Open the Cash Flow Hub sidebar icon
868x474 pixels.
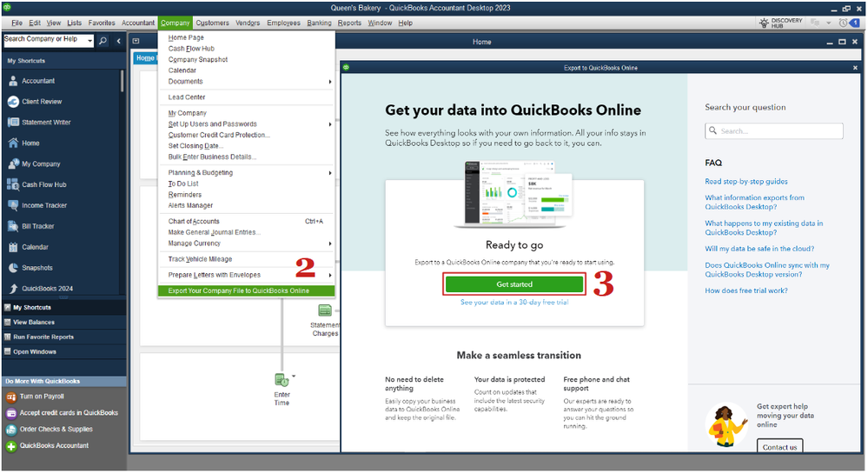point(13,184)
